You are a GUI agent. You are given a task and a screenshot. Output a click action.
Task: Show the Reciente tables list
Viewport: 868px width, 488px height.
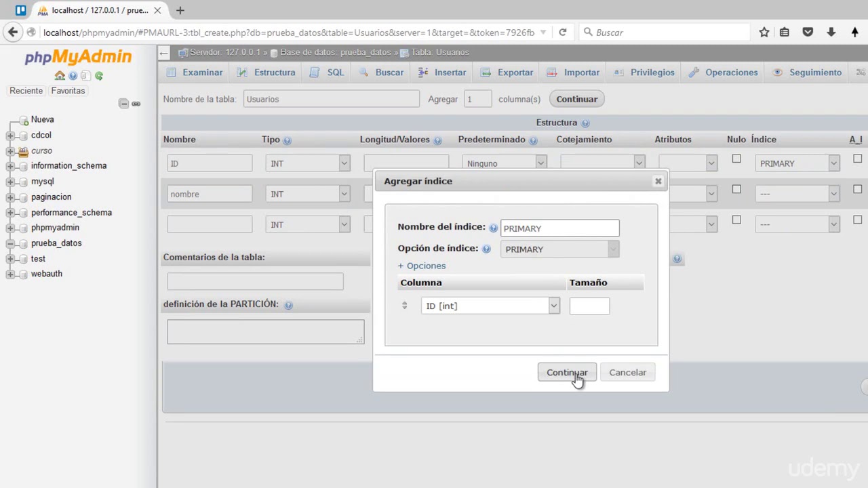pyautogui.click(x=26, y=91)
